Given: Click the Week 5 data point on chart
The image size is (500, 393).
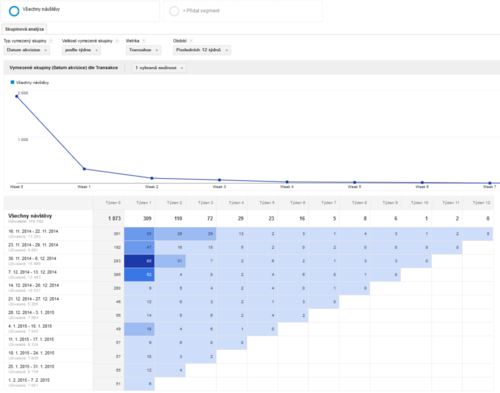Looking at the screenshot, I should coord(355,182).
